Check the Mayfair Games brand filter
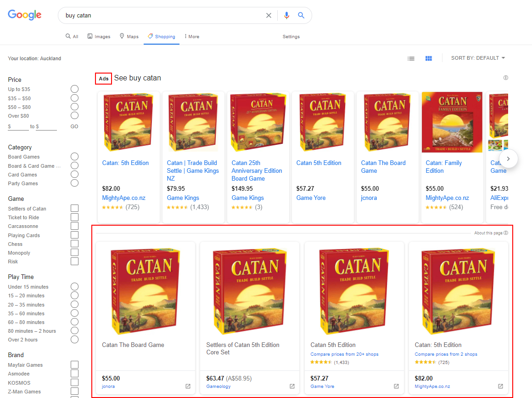532x398 pixels. (75, 365)
